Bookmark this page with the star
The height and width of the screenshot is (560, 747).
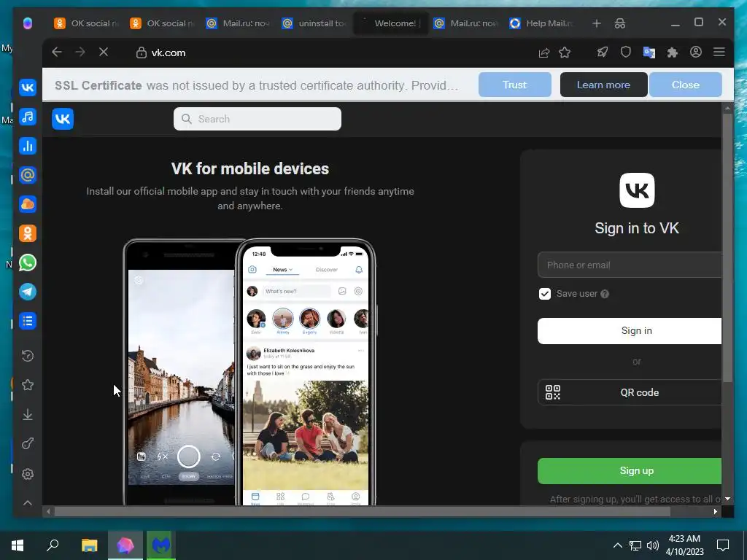coord(565,52)
